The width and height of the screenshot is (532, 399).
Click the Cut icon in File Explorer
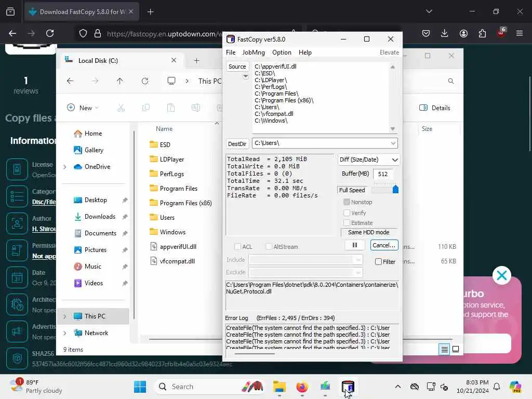click(121, 108)
